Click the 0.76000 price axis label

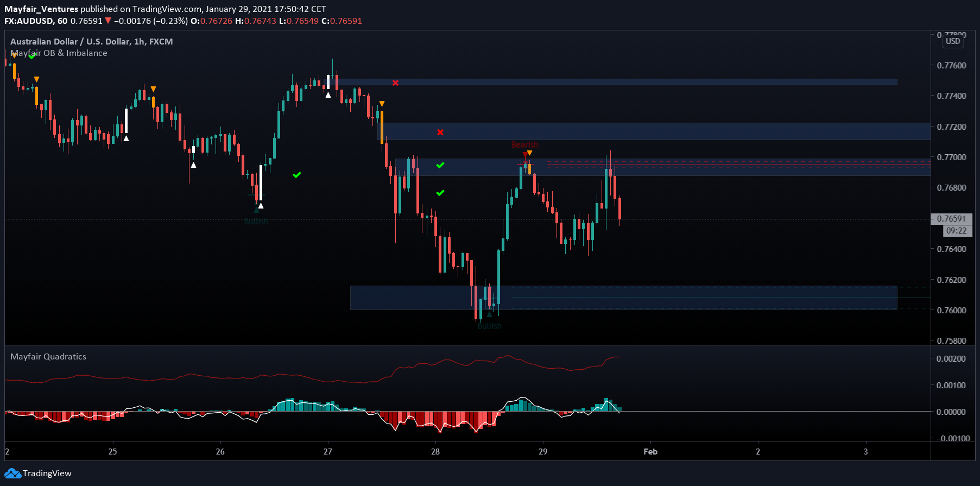[x=951, y=311]
